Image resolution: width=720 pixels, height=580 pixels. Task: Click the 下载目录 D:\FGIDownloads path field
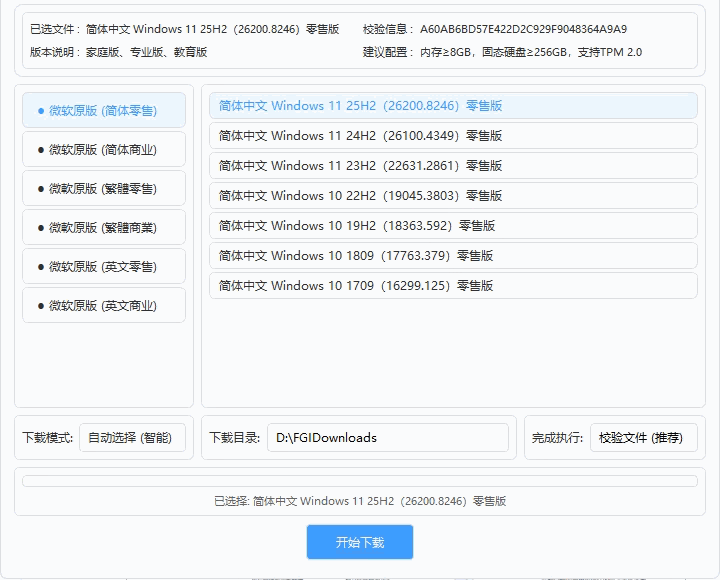388,438
